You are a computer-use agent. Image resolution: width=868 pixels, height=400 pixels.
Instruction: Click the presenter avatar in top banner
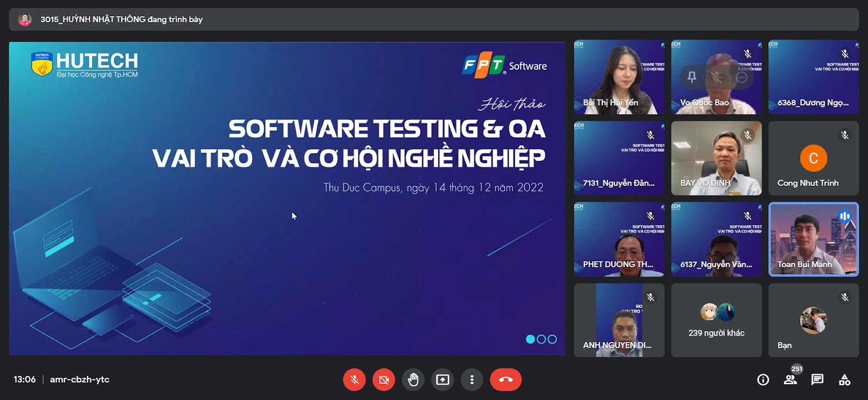[24, 20]
